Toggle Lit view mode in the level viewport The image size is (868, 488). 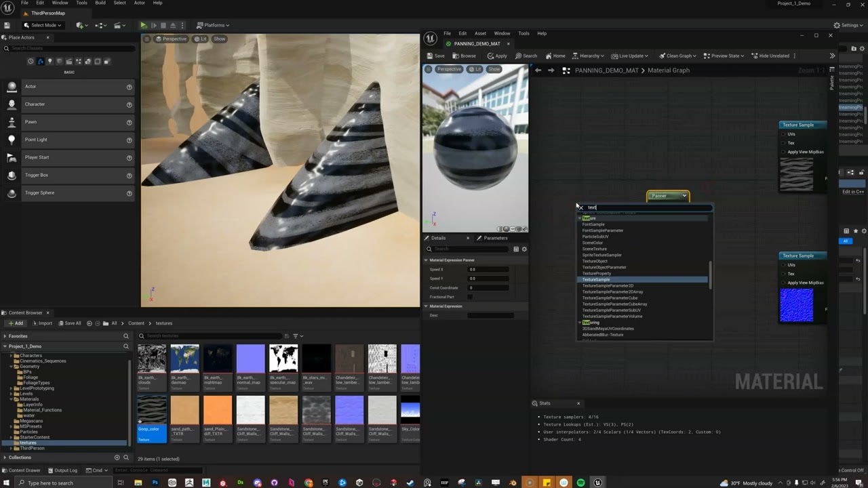pos(201,39)
